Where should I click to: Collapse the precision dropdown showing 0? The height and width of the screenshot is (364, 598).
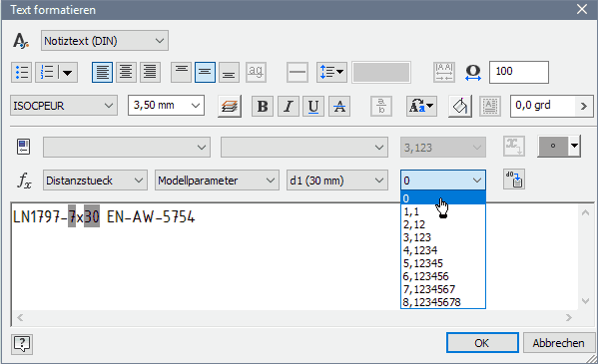pos(443,181)
